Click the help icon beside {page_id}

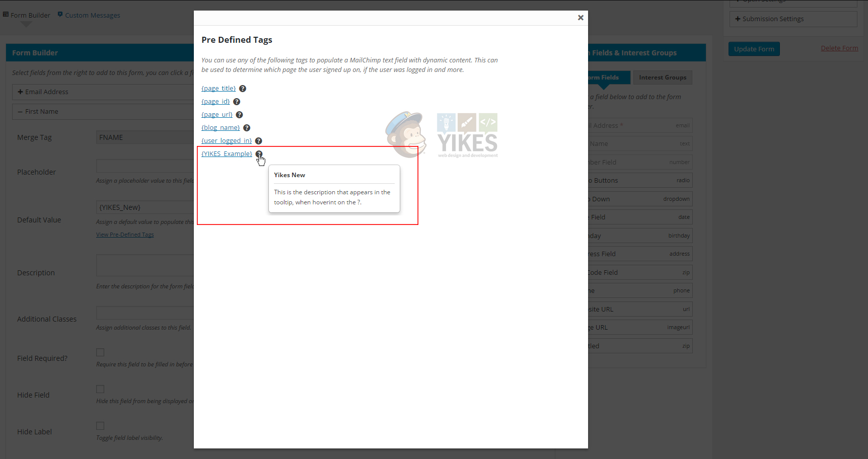(x=237, y=102)
